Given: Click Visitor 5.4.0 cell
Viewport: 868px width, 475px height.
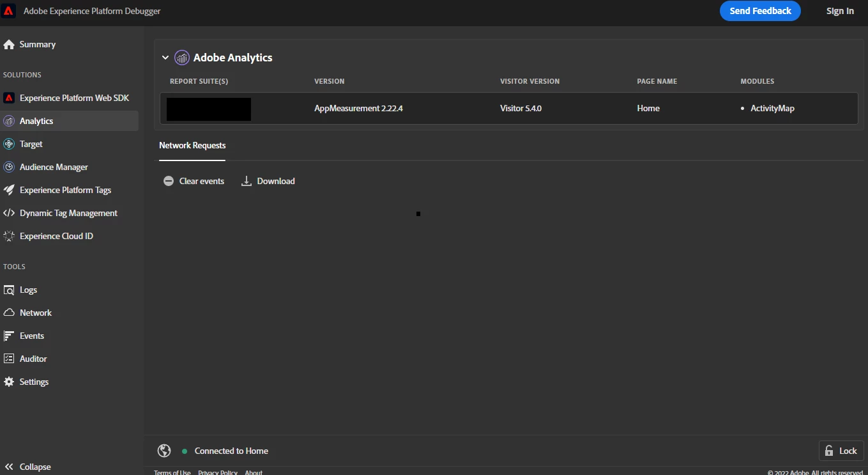Looking at the screenshot, I should coord(521,108).
